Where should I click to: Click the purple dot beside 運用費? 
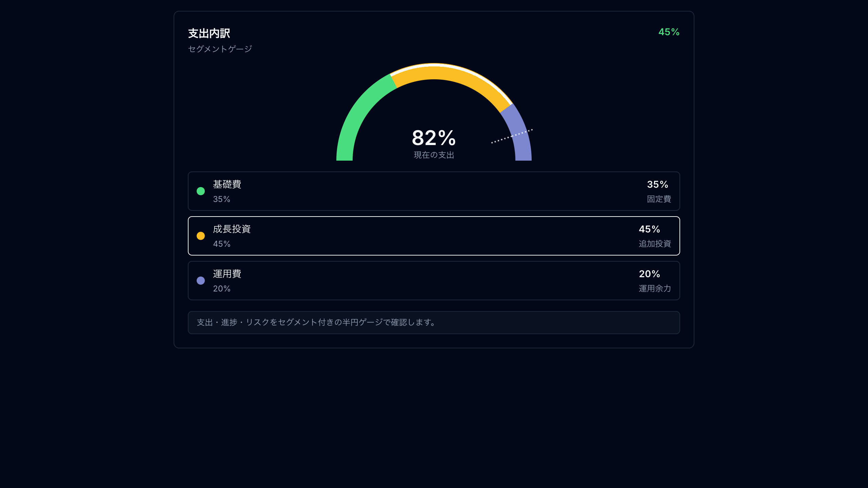coord(201,281)
